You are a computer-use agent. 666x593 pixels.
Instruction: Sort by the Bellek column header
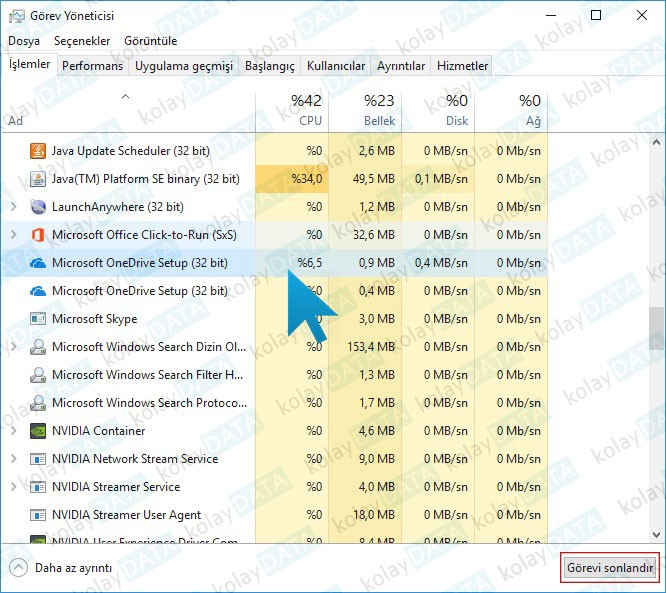click(365, 111)
